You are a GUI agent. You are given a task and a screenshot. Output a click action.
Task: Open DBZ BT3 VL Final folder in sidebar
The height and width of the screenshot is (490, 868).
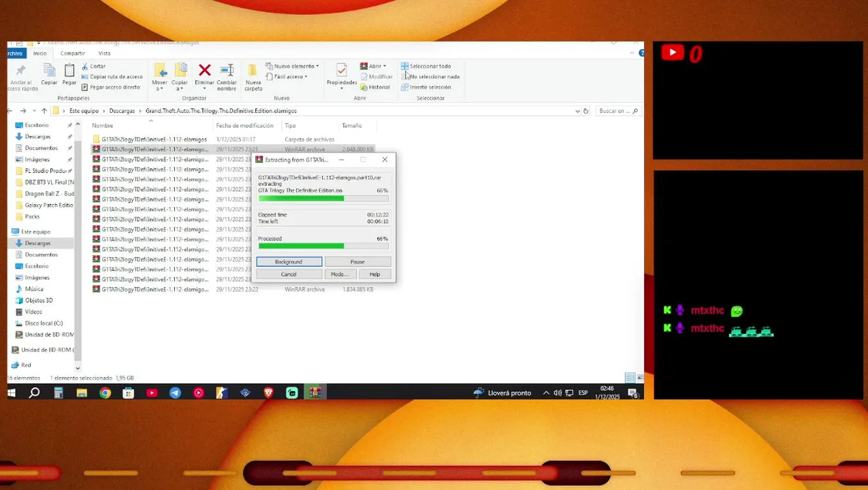point(45,182)
